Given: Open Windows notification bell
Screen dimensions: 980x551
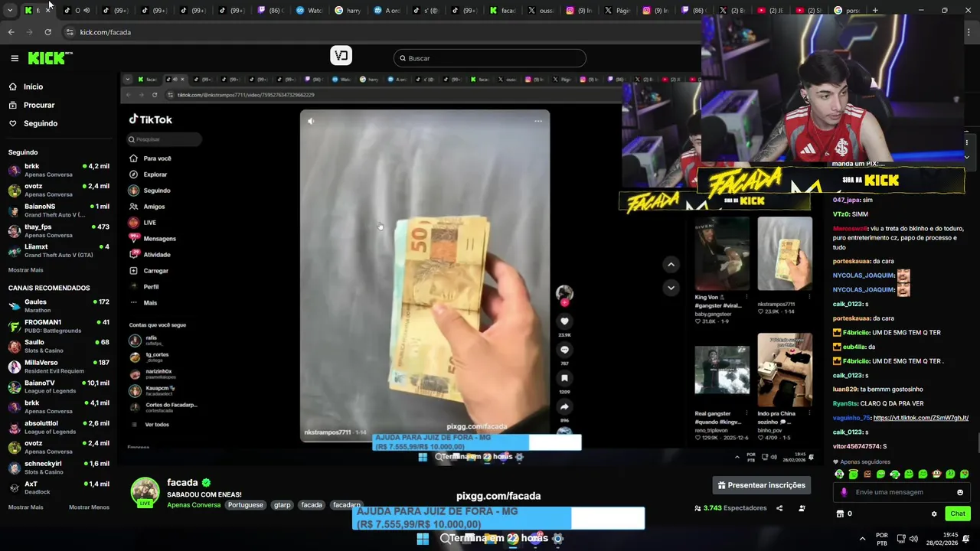Looking at the screenshot, I should click(967, 539).
